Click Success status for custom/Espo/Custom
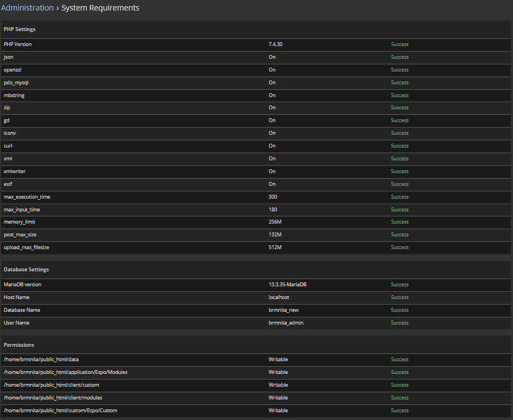 399,411
